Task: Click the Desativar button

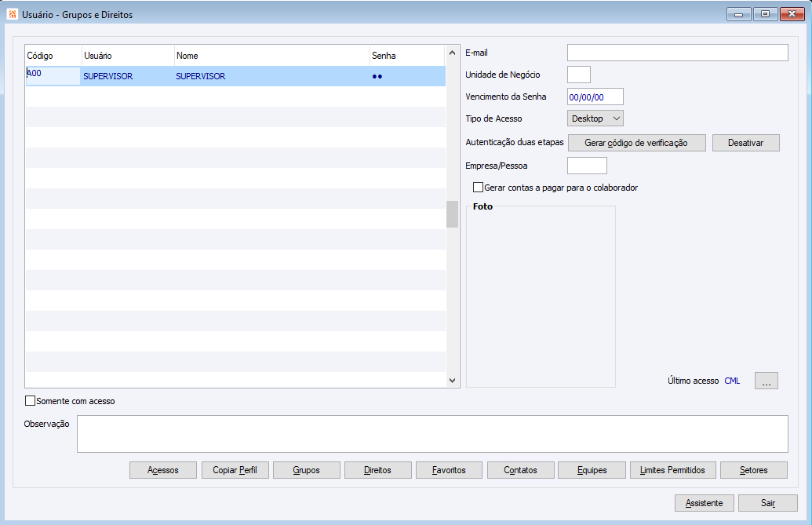Action: coord(746,143)
